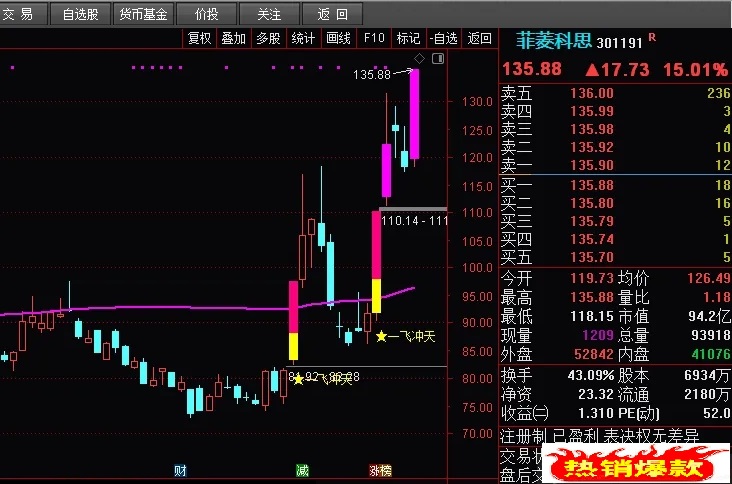Viewport: 732px width, 484px height.
Task: Select the 价投 tab
Action: coord(207,14)
